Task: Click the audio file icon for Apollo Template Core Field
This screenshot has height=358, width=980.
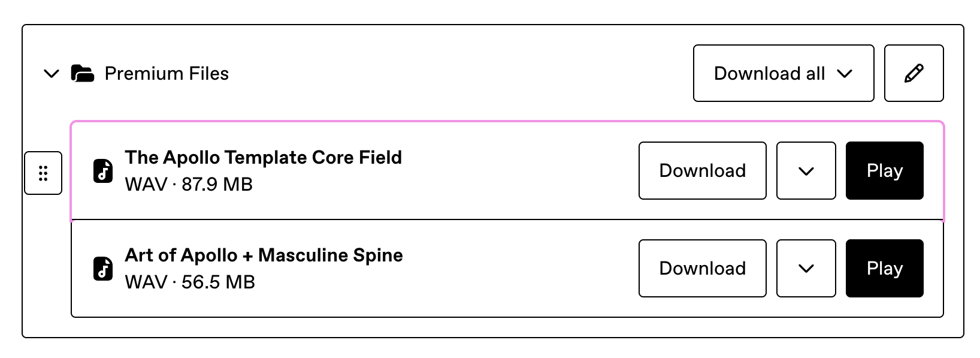Action: 103,171
